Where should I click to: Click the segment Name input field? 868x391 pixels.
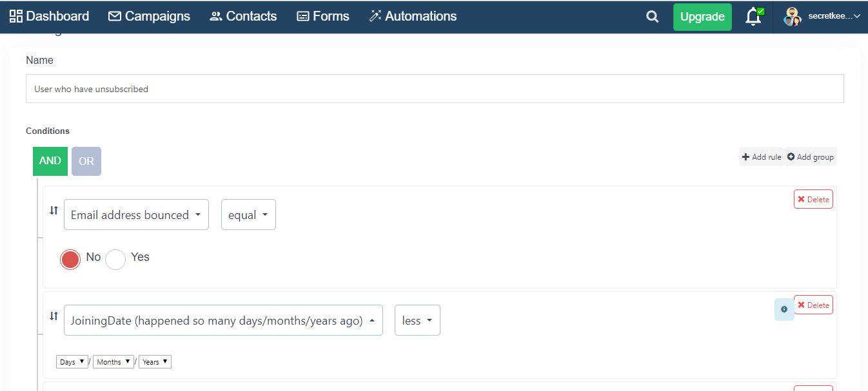(x=434, y=89)
